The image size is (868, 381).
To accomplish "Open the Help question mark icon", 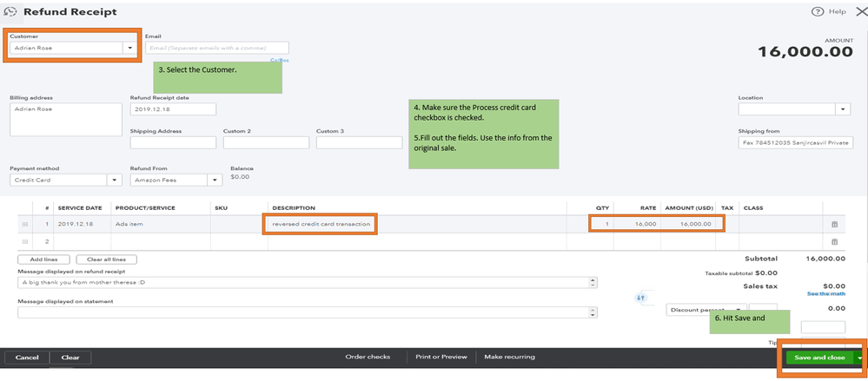I will pos(817,12).
